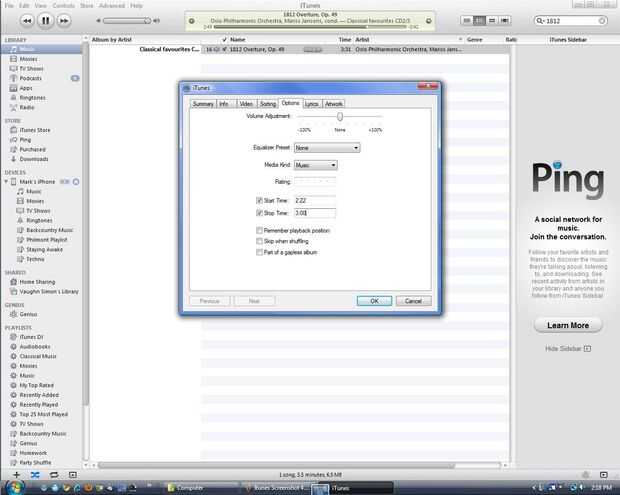This screenshot has height=495, width=620.
Task: Select the 1812 Overture track row
Action: pos(300,49)
